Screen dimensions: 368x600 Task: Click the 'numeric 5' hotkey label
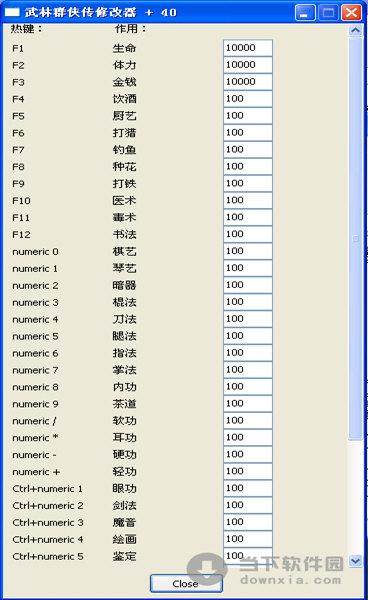tap(36, 336)
